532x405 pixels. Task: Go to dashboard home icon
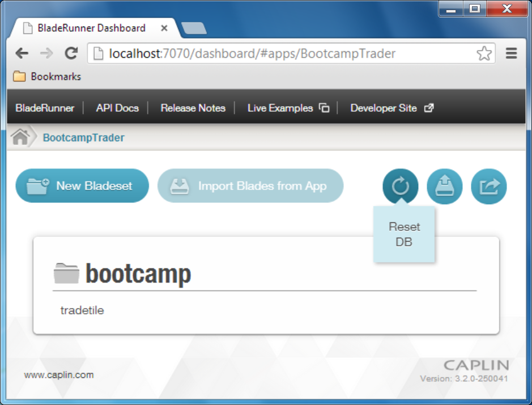pyautogui.click(x=20, y=137)
